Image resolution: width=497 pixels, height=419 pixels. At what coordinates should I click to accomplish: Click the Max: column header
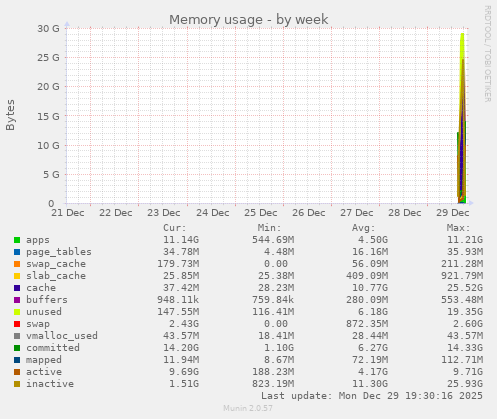coord(458,228)
